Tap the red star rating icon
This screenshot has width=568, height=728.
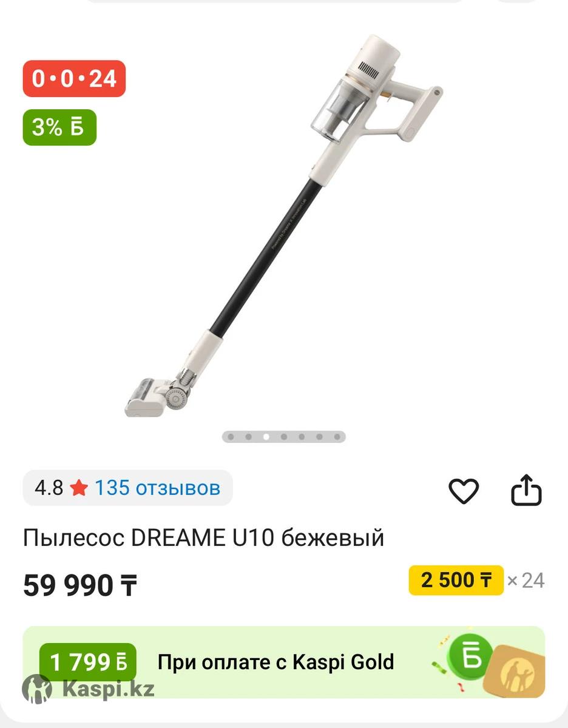[79, 488]
